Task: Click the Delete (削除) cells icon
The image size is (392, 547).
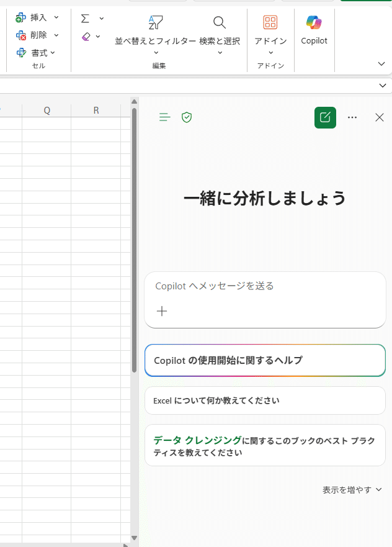Action: pyautogui.click(x=21, y=35)
